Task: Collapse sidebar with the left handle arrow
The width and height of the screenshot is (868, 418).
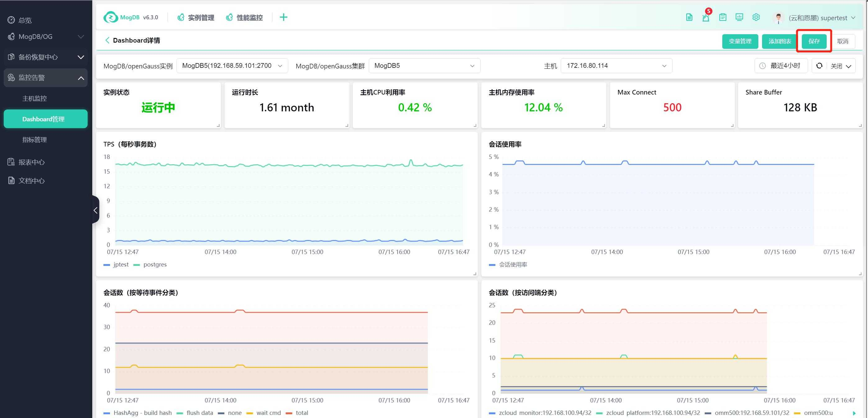Action: [95, 210]
